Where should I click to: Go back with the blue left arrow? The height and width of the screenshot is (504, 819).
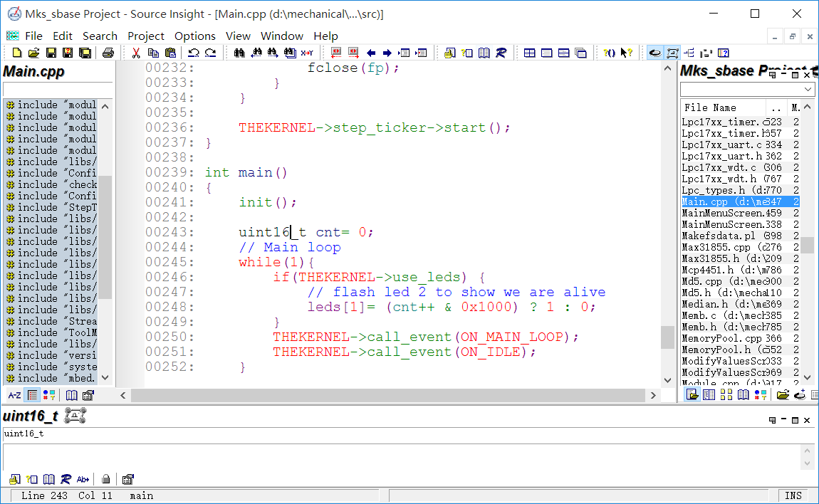(x=371, y=53)
